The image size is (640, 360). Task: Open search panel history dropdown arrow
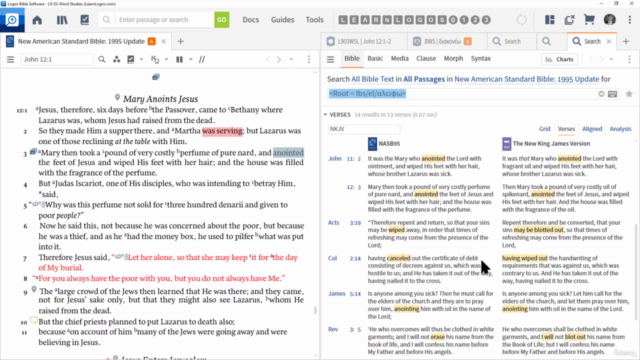coord(611,60)
